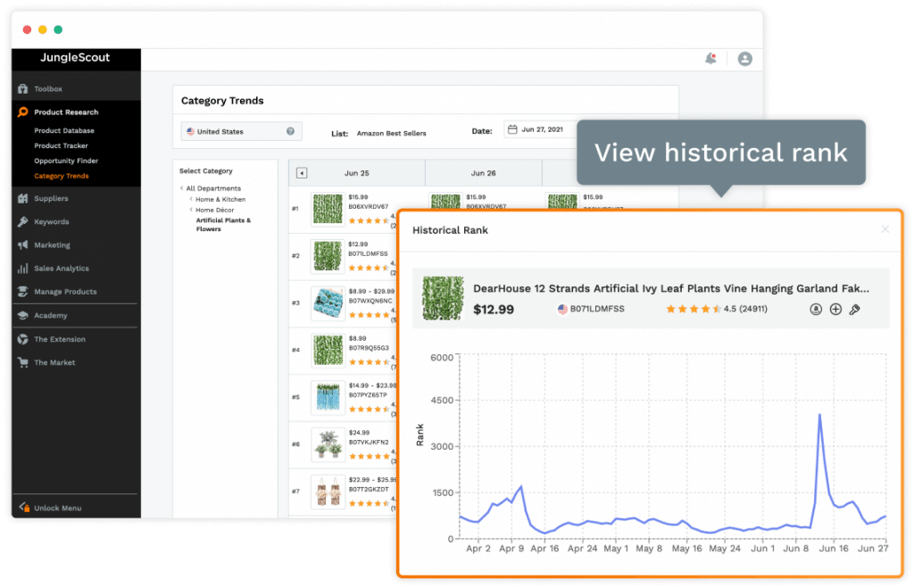Click ASIN B07T2GKZDT in rank #7 row
Image resolution: width=914 pixels, height=588 pixels.
coord(369,490)
